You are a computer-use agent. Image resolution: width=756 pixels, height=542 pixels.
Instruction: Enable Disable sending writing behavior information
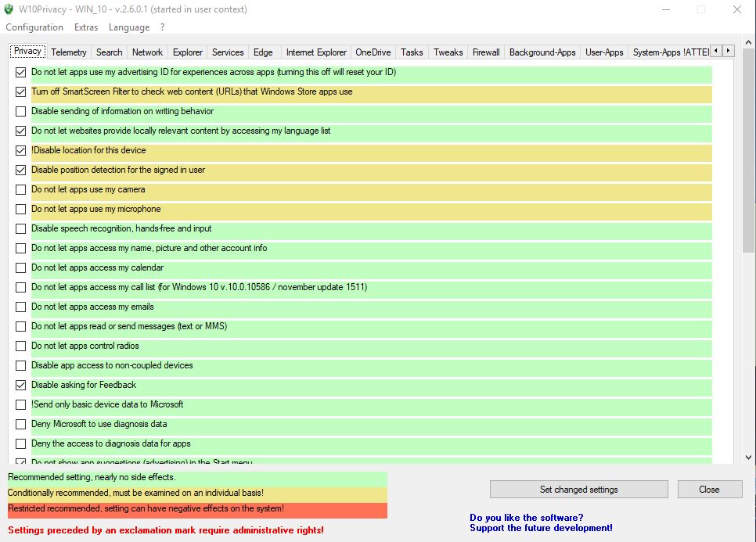pyautogui.click(x=20, y=111)
